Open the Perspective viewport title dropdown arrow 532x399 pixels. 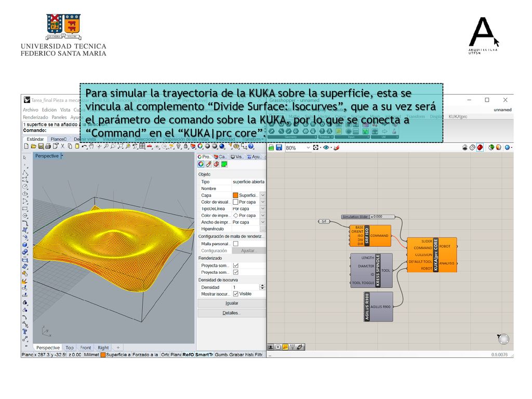point(62,156)
